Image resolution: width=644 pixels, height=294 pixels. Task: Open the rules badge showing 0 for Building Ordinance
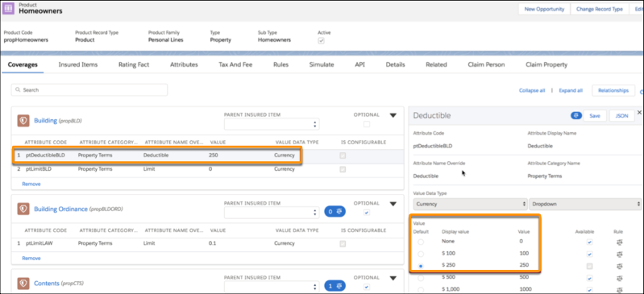pos(334,212)
